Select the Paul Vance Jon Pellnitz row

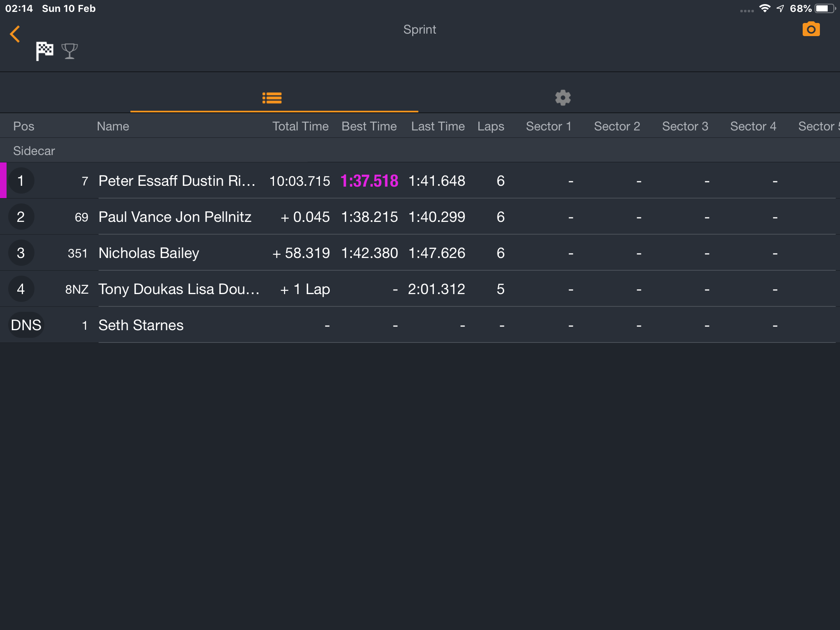420,217
